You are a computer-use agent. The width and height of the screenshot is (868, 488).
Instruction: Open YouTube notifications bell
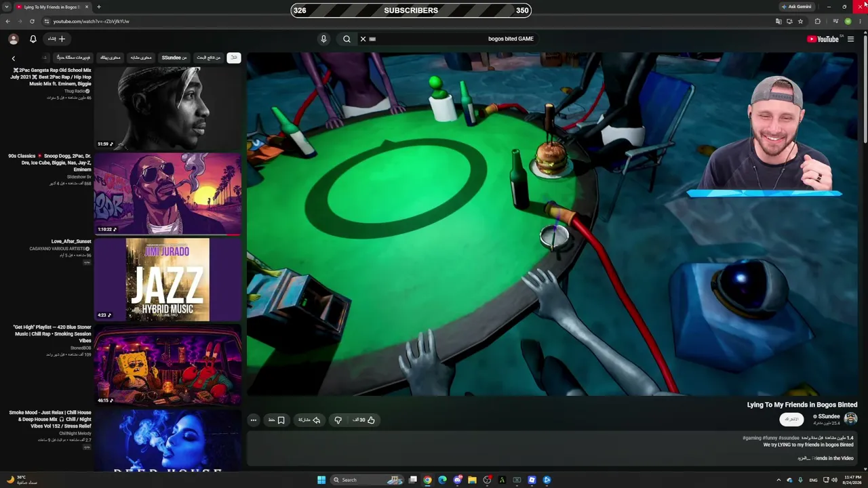point(33,39)
